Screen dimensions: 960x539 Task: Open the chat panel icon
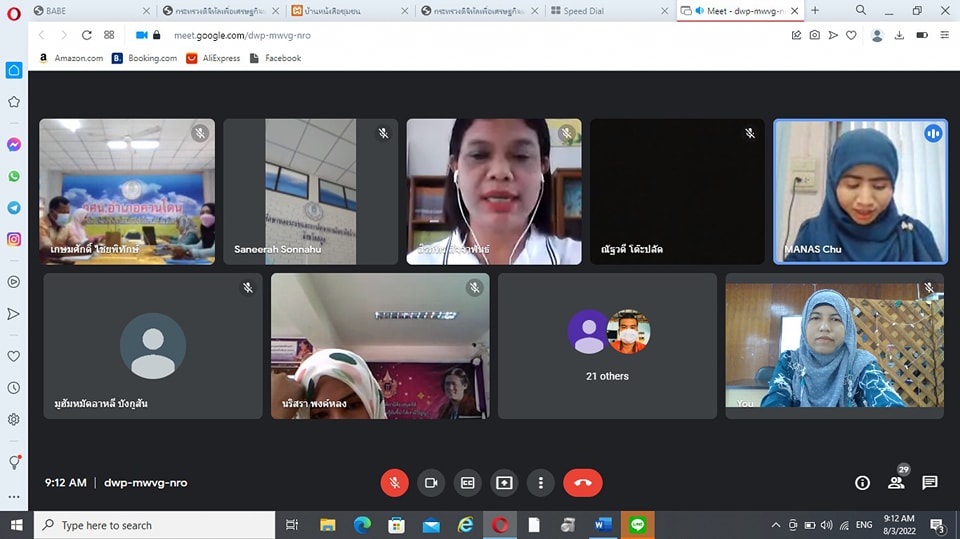point(930,483)
